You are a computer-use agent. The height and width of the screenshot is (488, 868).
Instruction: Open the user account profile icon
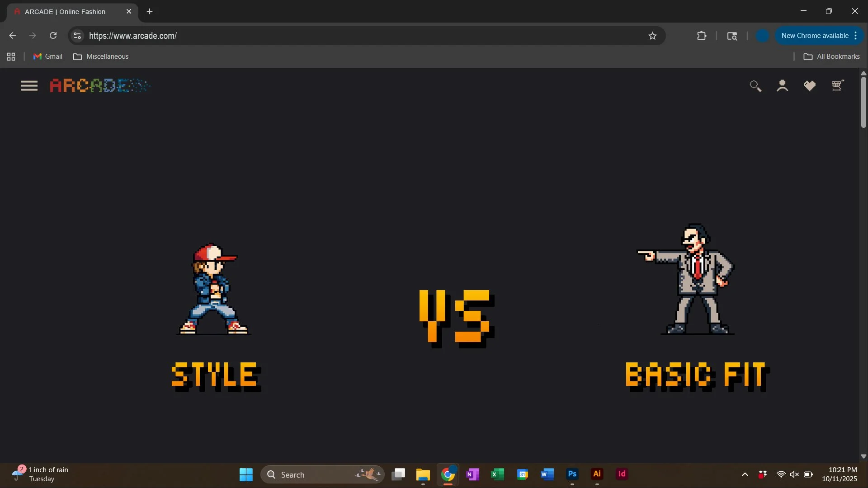[783, 86]
